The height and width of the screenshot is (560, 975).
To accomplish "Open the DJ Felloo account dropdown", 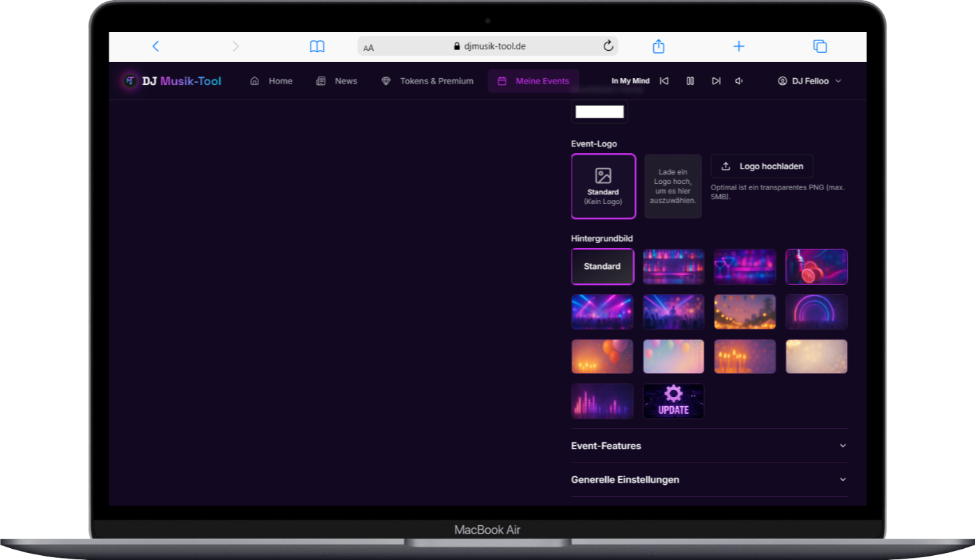I will pyautogui.click(x=809, y=81).
